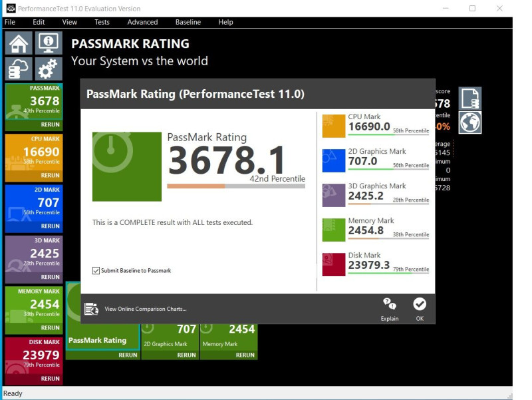Open the settings gears icon
Screen dimensions: 532x400
tap(49, 69)
